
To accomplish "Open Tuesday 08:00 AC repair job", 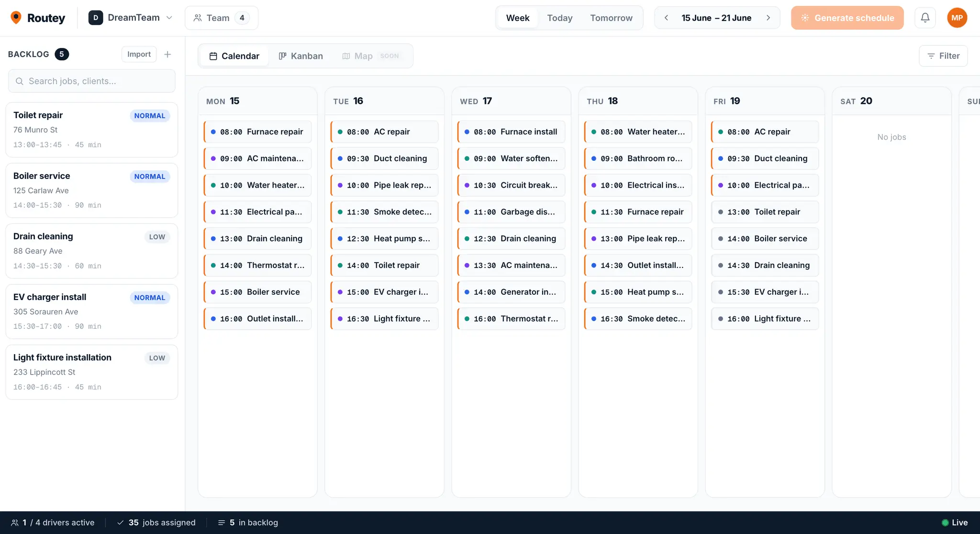I will point(384,132).
